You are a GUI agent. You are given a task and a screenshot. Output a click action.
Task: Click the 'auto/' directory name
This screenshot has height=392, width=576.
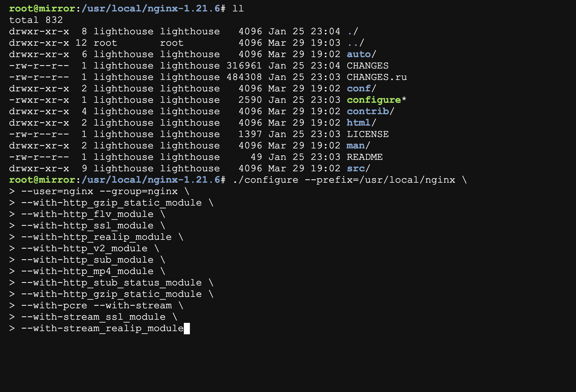point(361,54)
